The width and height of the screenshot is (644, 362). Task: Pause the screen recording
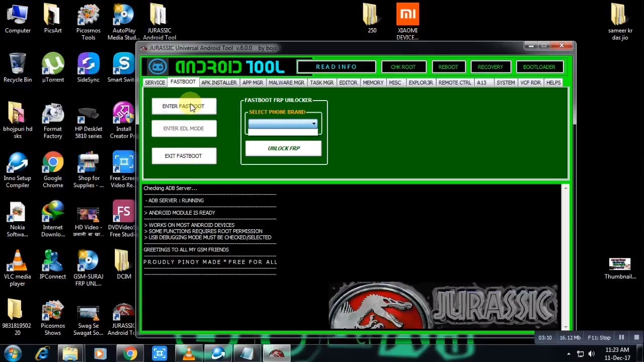621,338
